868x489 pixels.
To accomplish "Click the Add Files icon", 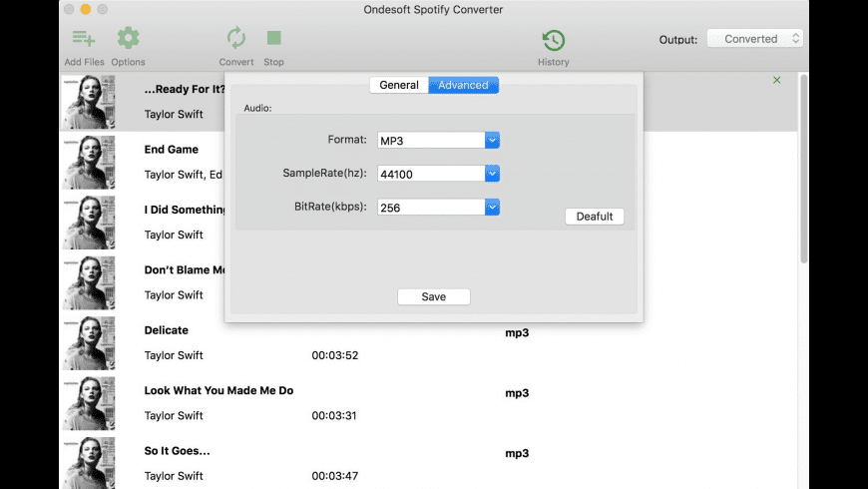I will [84, 38].
